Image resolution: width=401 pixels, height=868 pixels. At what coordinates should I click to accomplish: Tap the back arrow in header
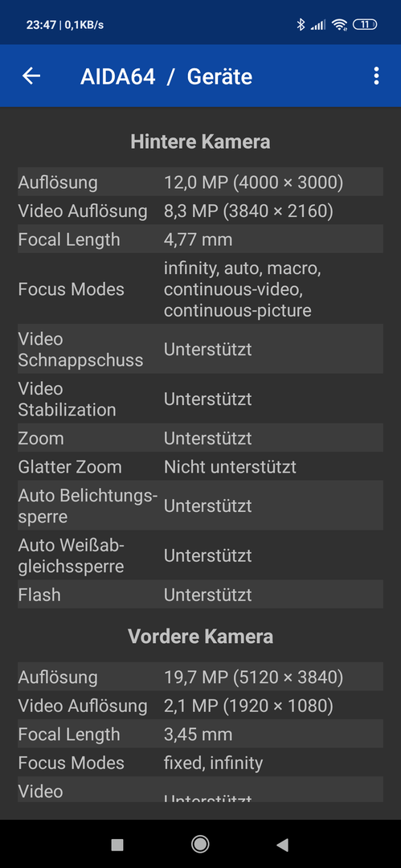pyautogui.click(x=31, y=76)
